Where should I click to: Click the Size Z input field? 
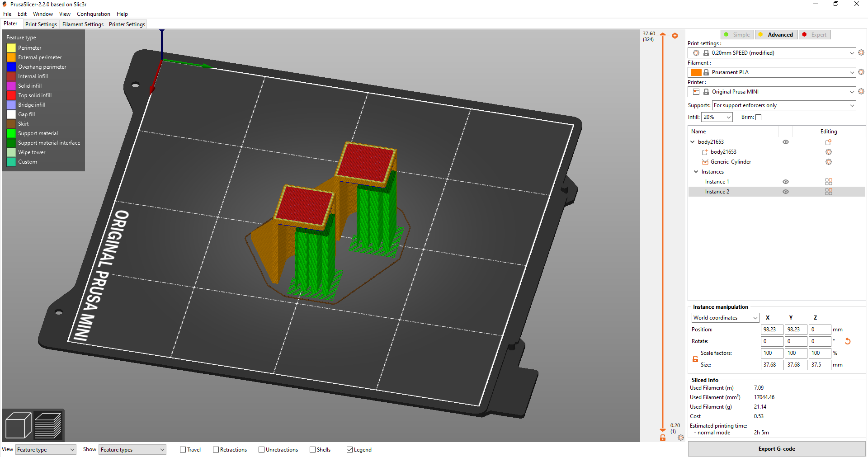(x=820, y=365)
